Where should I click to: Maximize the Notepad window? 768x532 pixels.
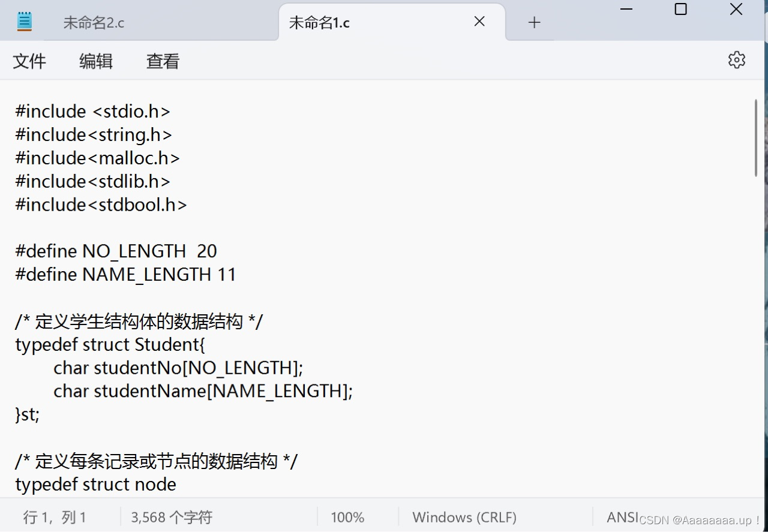tap(680, 9)
